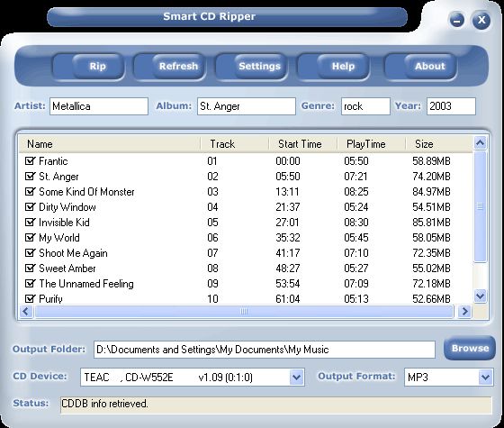
Task: Focus the Year field
Action: pyautogui.click(x=451, y=106)
